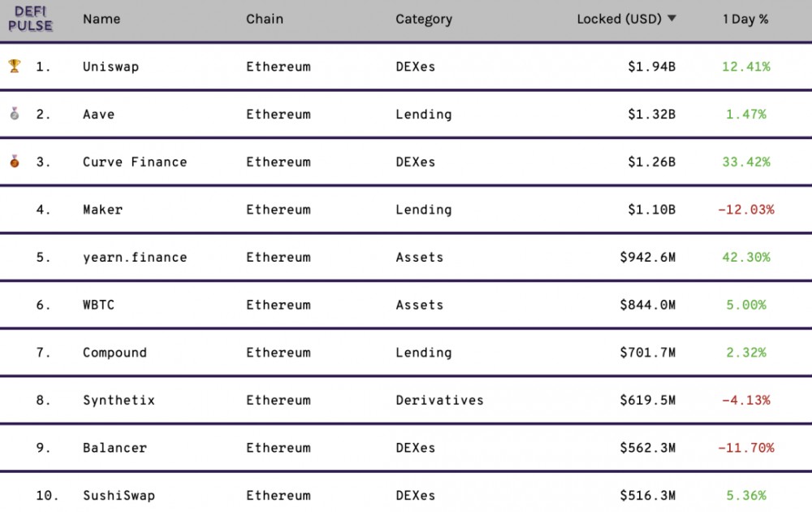This screenshot has height=512, width=812.
Task: Open the Compound project link
Action: [114, 353]
